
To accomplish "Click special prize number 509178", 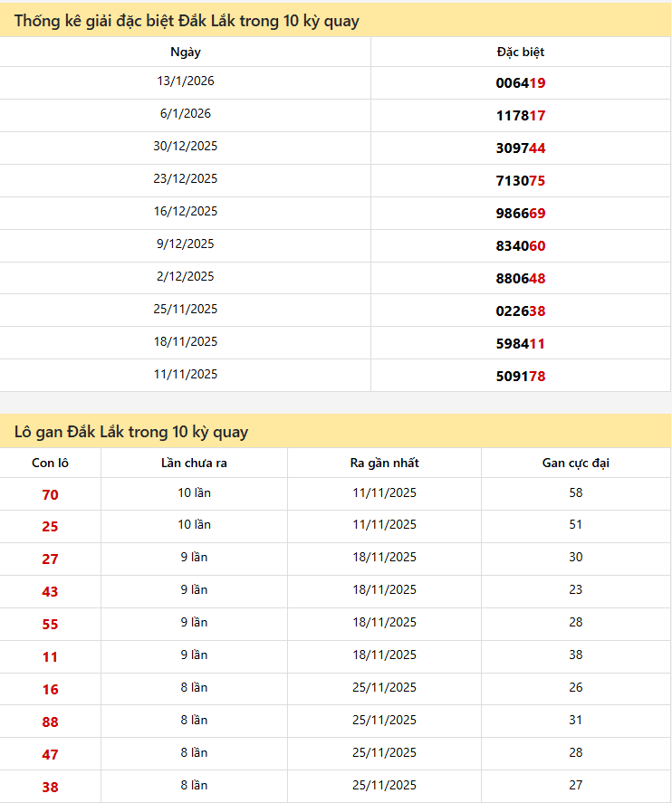I will pyautogui.click(x=520, y=377).
